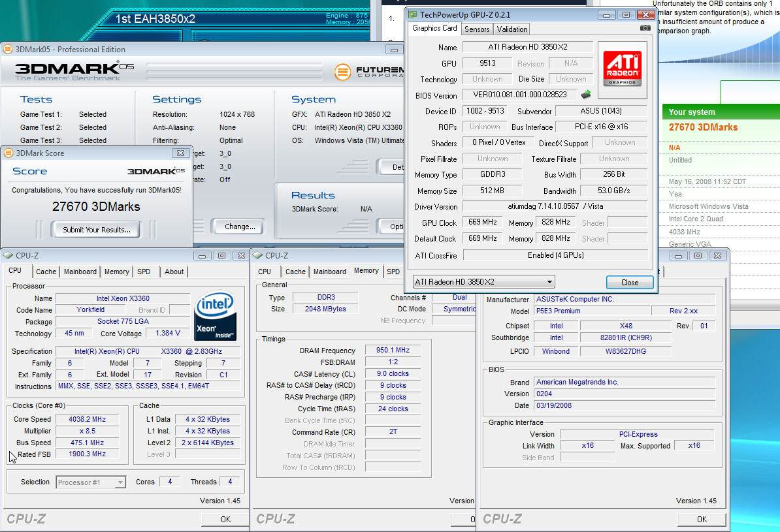The height and width of the screenshot is (532, 780).
Task: Switch to Validation tab in GPU-Z
Action: pos(512,29)
